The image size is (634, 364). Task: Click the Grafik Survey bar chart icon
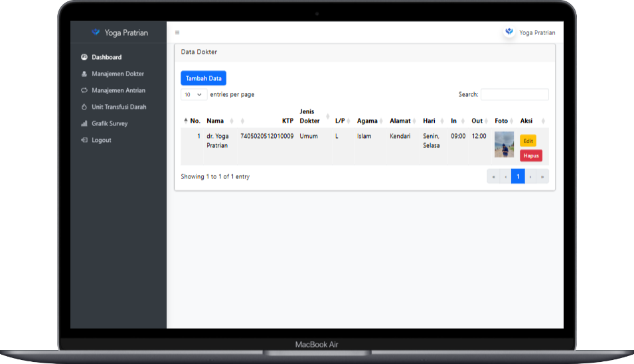point(84,123)
